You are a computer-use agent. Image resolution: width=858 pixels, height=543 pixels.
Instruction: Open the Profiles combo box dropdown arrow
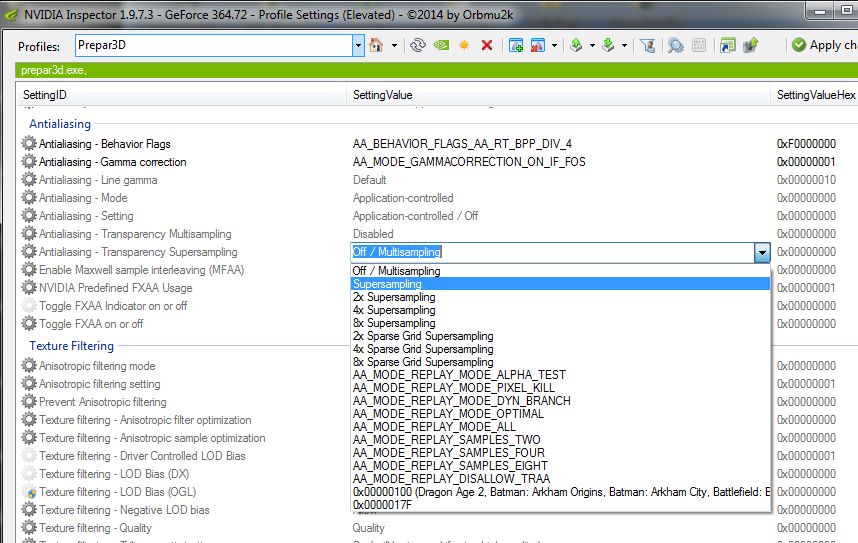[x=358, y=45]
